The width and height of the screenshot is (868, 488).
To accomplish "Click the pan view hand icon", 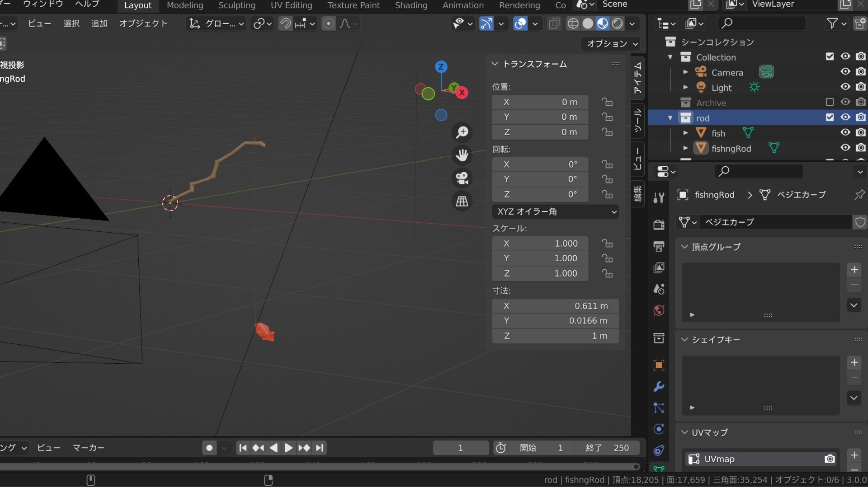I will coord(462,155).
